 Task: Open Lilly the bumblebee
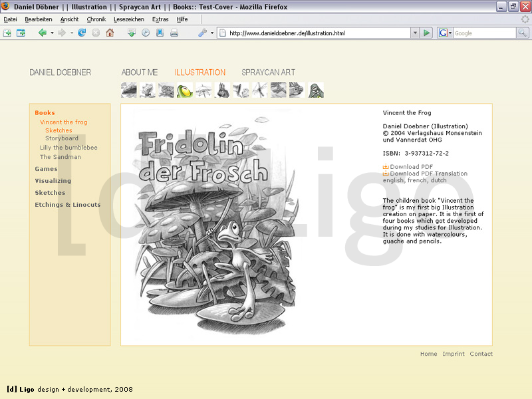68,148
